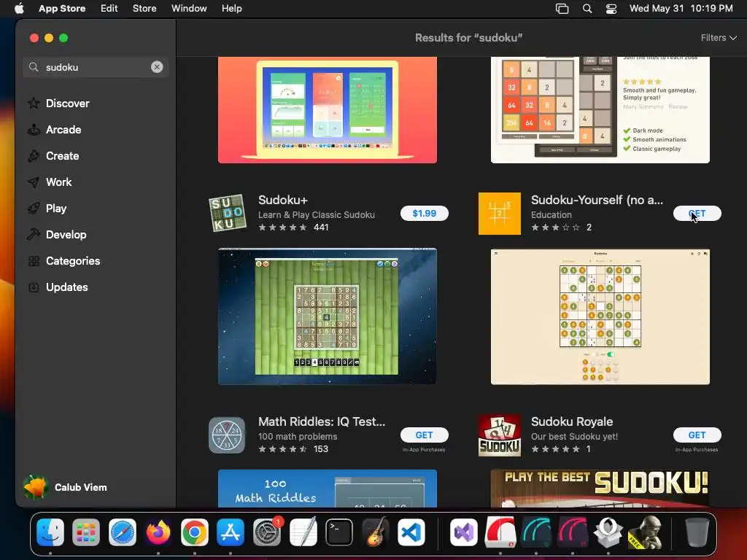
Task: Click the date and time clock
Action: coord(681,9)
